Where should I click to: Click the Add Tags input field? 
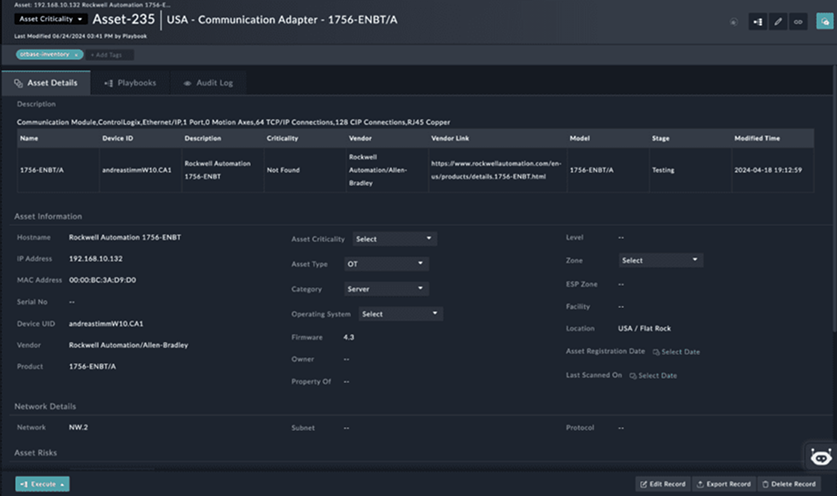(110, 54)
